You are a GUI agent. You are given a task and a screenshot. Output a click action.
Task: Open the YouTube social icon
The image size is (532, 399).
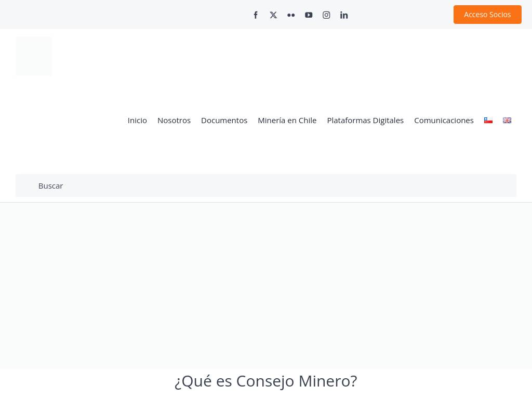tap(309, 15)
